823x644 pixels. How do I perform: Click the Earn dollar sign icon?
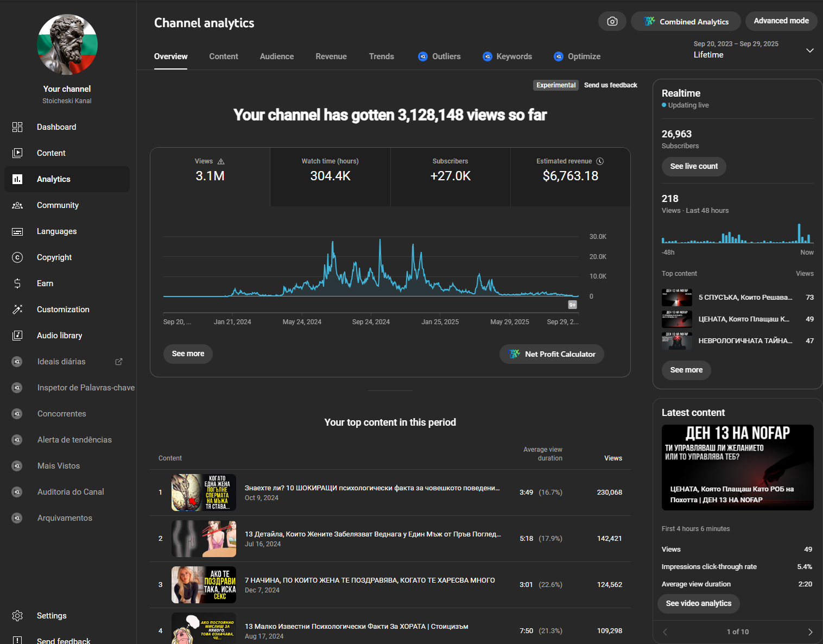[x=17, y=283]
